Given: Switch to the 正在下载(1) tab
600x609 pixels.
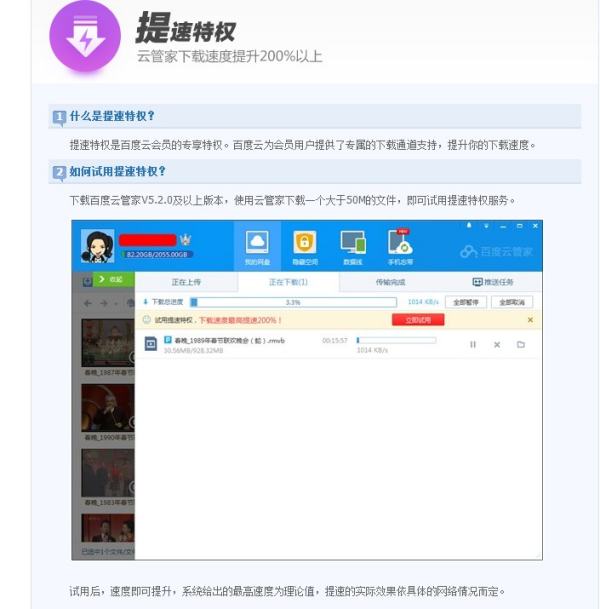Looking at the screenshot, I should coord(289,282).
